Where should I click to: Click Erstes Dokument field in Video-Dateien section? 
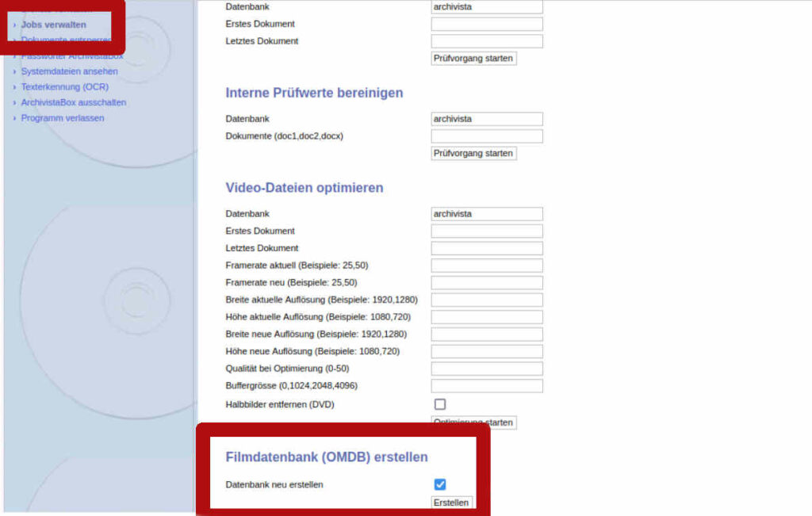(487, 231)
